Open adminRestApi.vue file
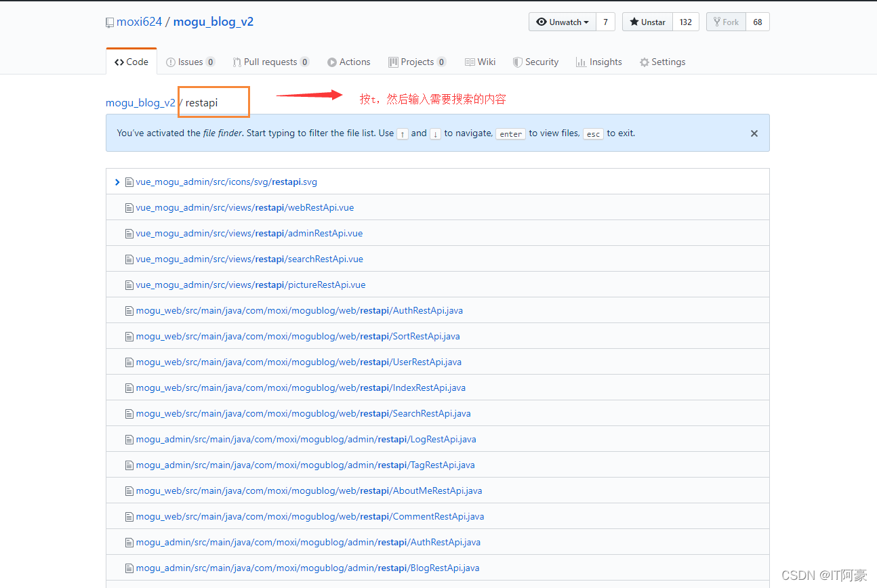877x588 pixels. tap(249, 233)
